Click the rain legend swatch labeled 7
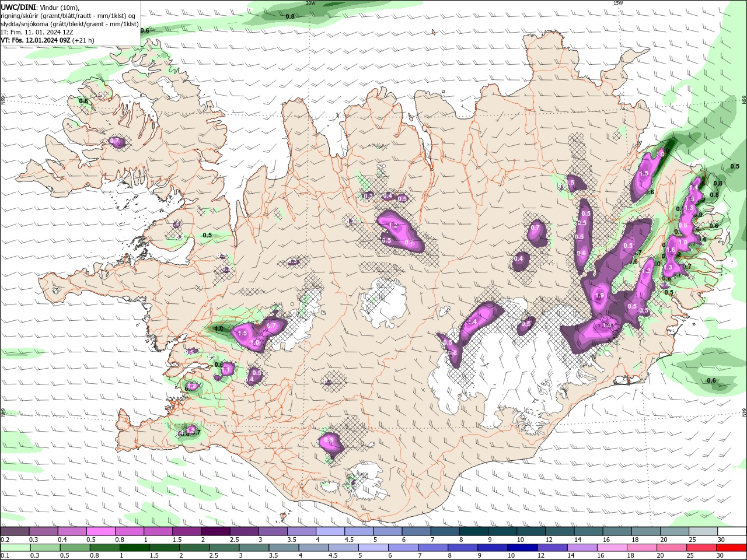This screenshot has height=560, width=747. pyautogui.click(x=432, y=548)
